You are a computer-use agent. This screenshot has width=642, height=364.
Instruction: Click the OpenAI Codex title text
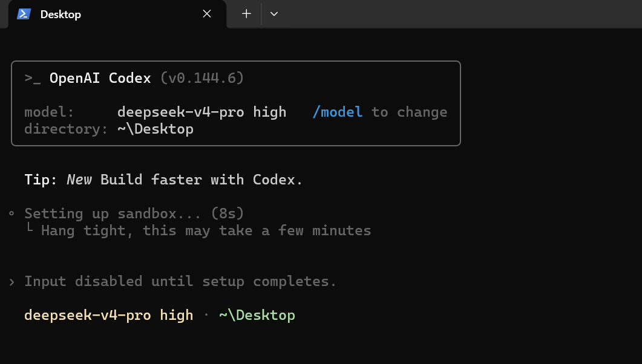click(x=100, y=78)
